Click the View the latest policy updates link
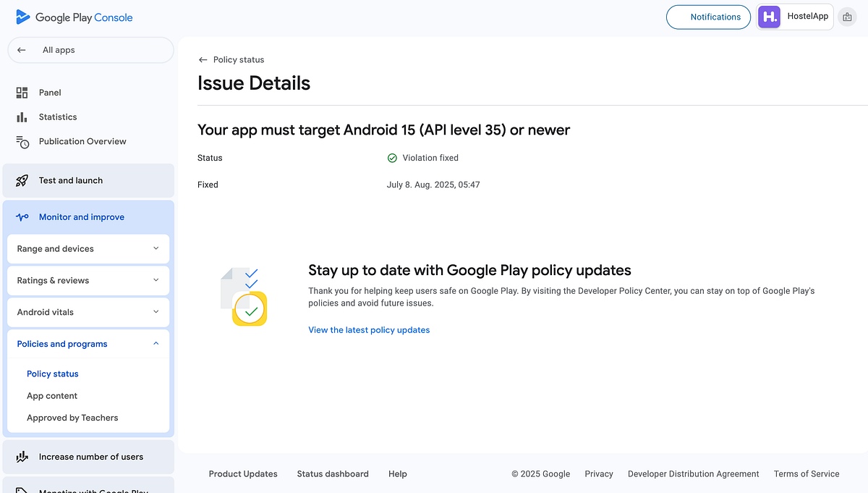Image resolution: width=868 pixels, height=493 pixels. [x=369, y=329]
